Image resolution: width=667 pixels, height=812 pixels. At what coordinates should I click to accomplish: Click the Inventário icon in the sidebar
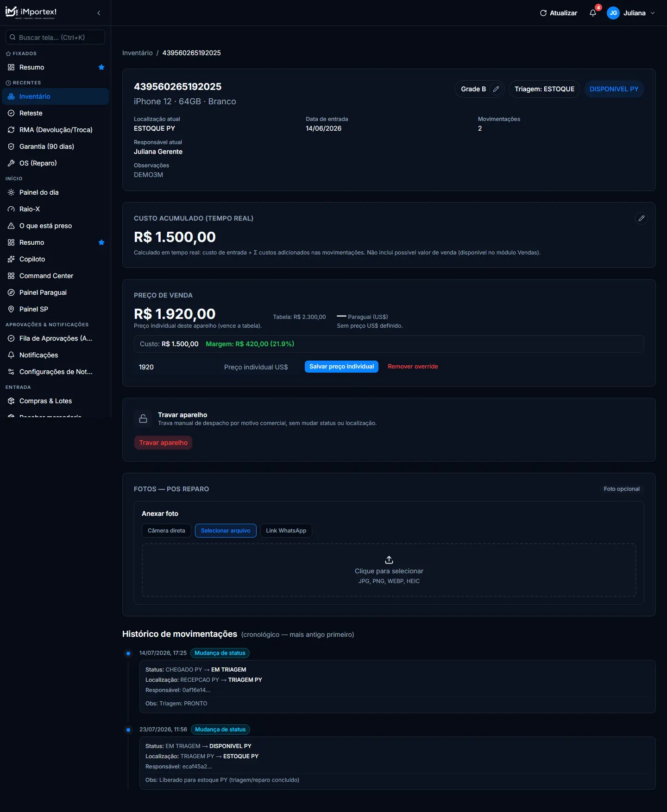[x=11, y=96]
